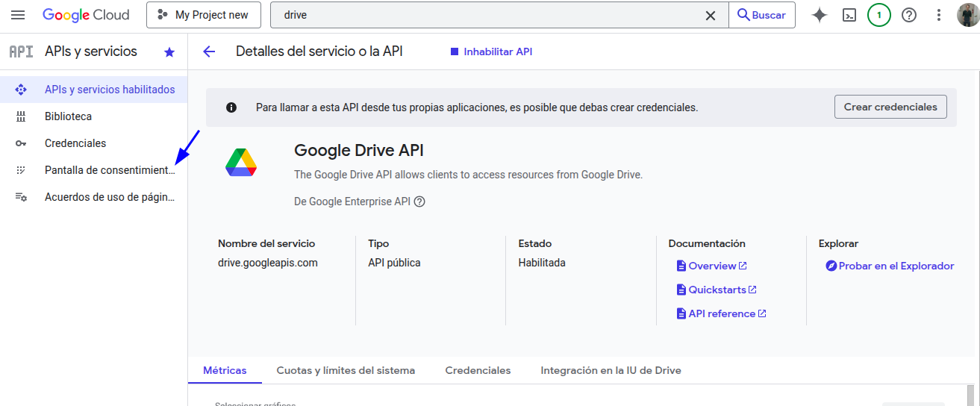Open the hamburger navigation menu
The height and width of the screenshot is (406, 980).
18,15
